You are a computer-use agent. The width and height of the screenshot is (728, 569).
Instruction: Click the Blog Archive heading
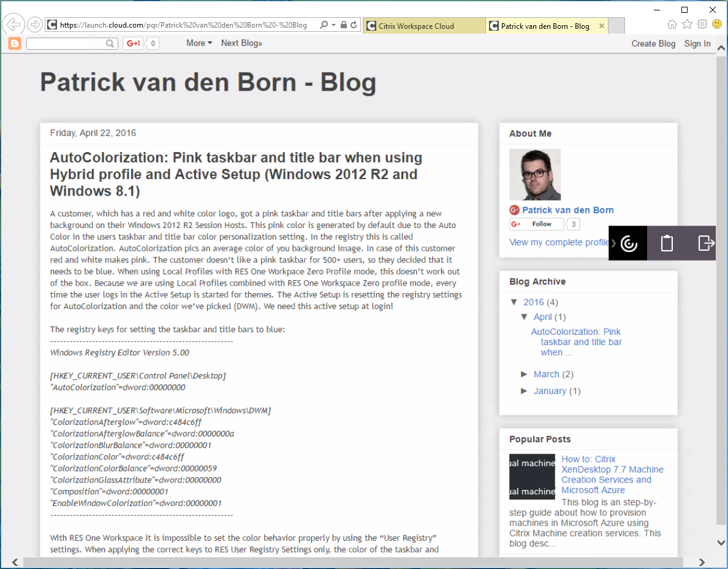(x=537, y=281)
